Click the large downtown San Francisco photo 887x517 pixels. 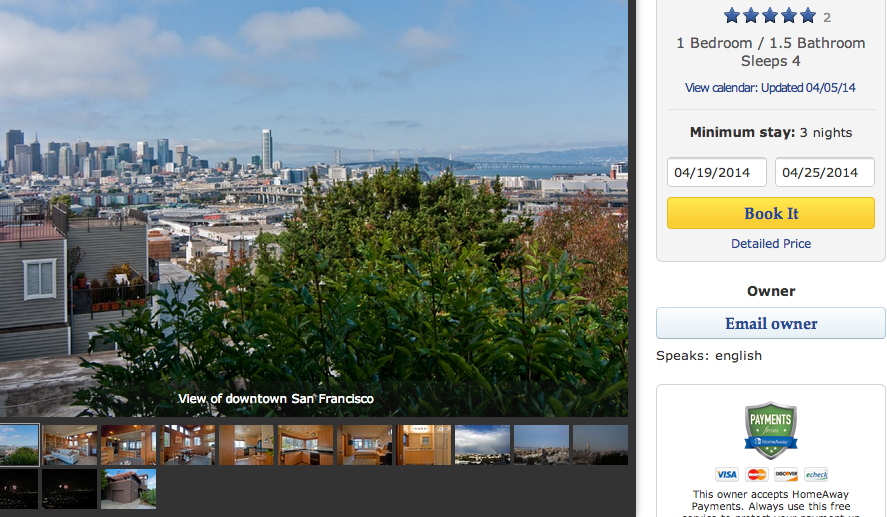(x=314, y=208)
